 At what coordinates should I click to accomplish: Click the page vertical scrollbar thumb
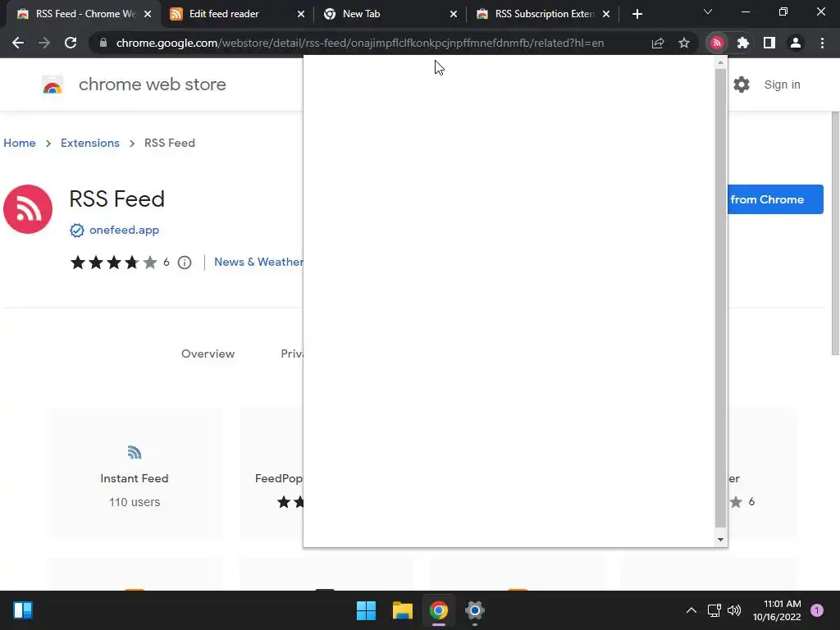tap(835, 234)
